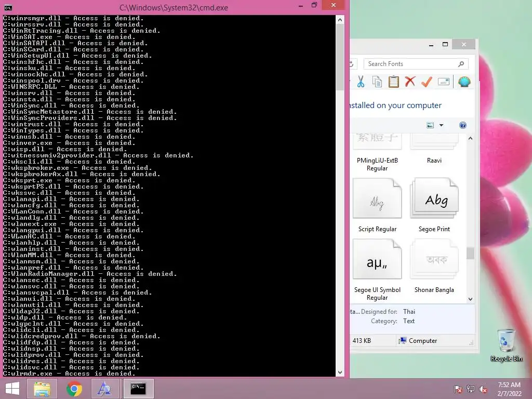Click the muted volume tray icon
This screenshot has width=532, height=399.
click(x=483, y=389)
